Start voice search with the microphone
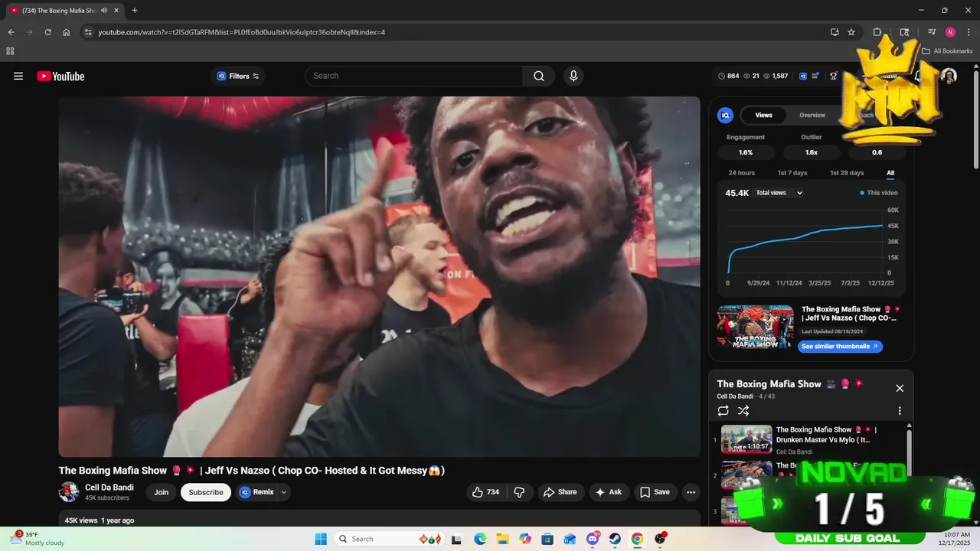 pos(573,76)
